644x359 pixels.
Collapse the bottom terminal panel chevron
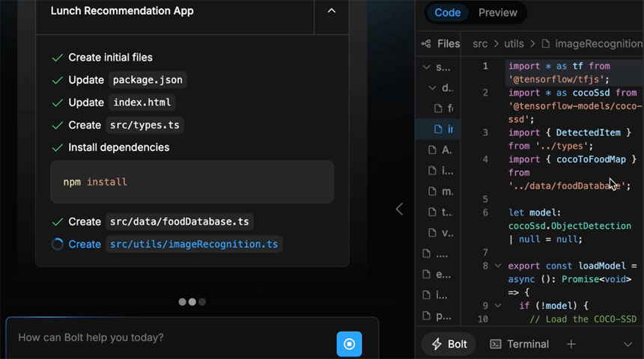tap(628, 344)
